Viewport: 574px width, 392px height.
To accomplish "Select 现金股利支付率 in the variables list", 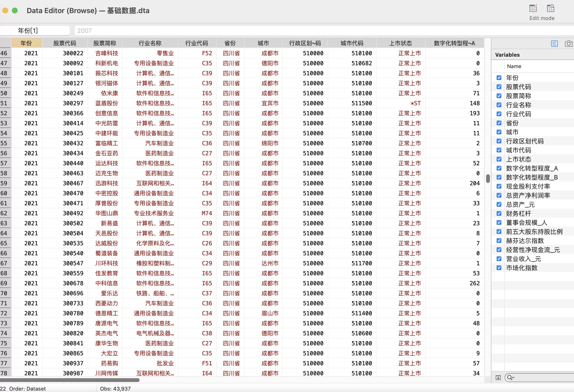I will point(528,186).
